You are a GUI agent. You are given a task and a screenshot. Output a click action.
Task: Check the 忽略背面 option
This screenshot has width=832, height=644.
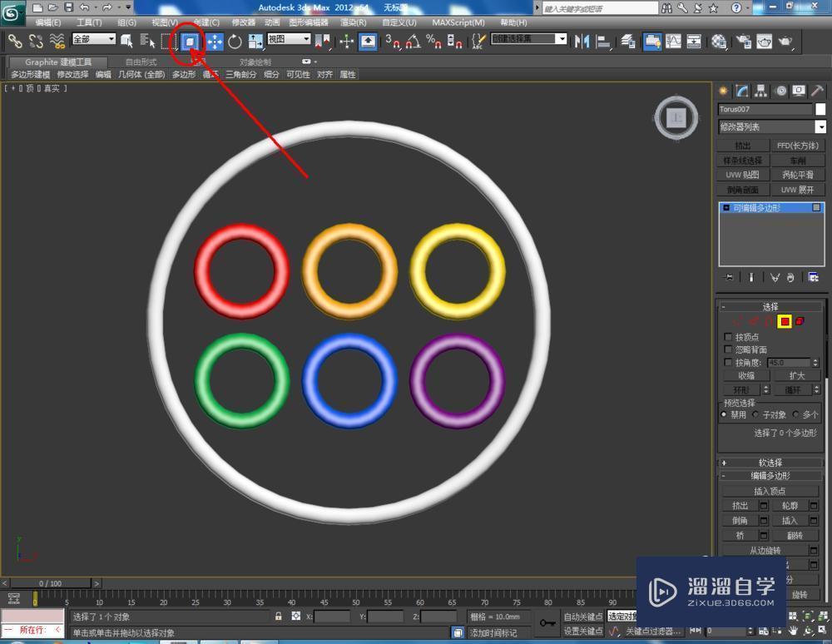tap(730, 349)
